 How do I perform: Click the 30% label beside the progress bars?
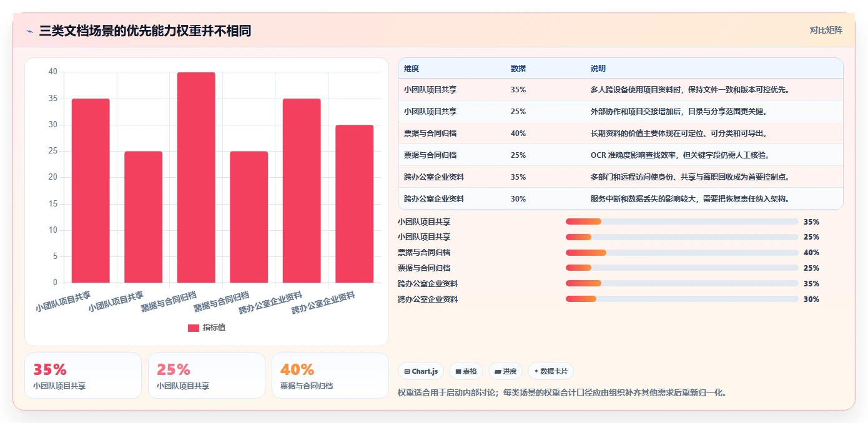[811, 299]
